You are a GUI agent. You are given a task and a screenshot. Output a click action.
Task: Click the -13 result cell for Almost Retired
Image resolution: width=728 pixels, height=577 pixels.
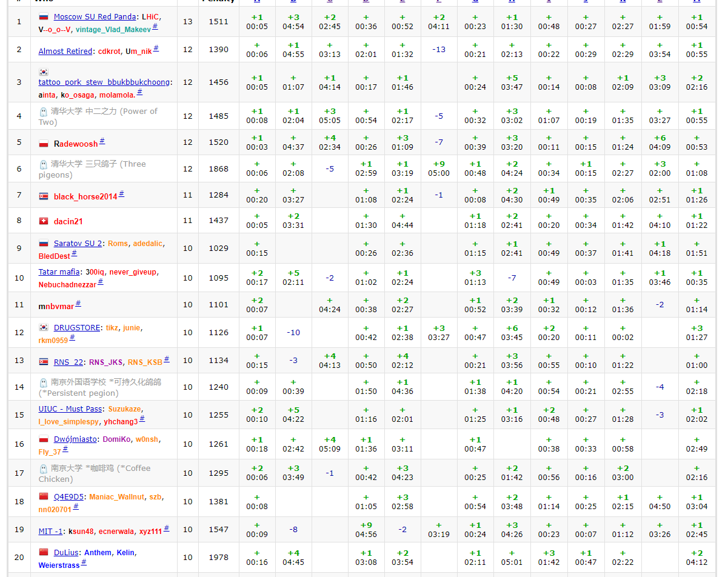click(x=439, y=50)
